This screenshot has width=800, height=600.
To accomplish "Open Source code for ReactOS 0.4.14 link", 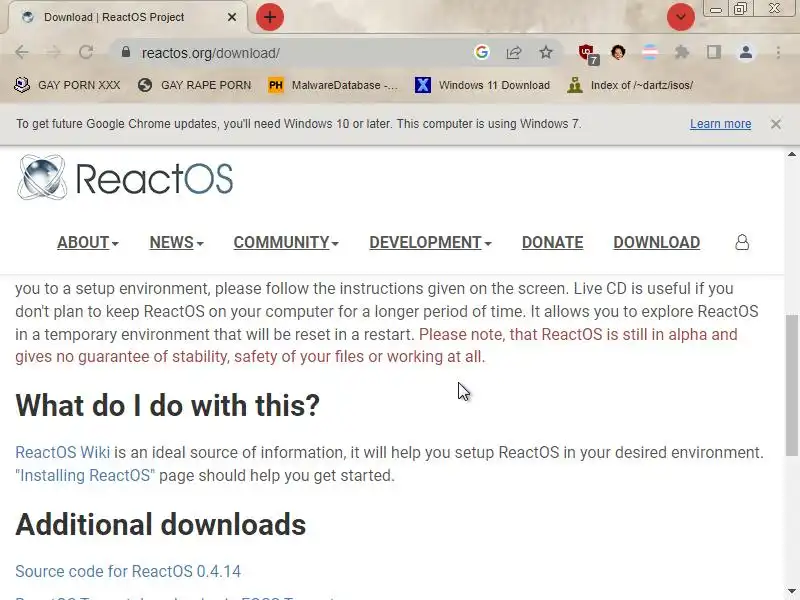I will (x=128, y=571).
